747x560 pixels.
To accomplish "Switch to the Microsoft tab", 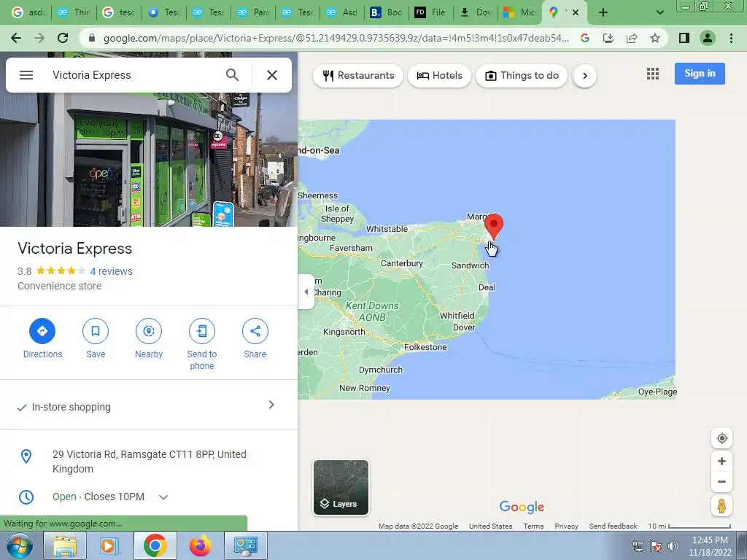I will pos(519,13).
